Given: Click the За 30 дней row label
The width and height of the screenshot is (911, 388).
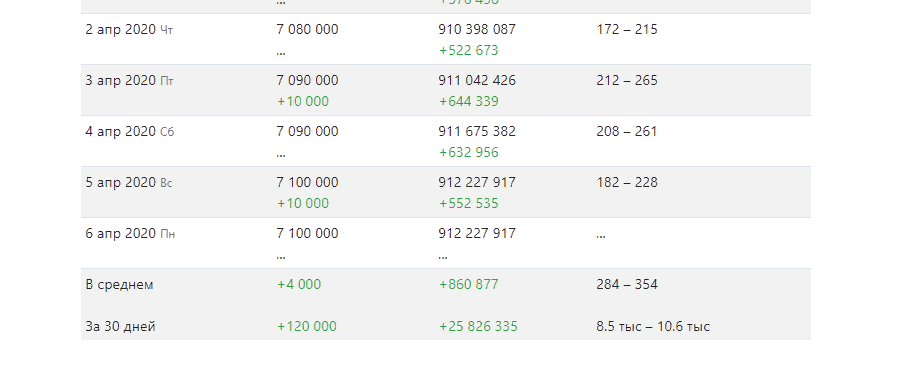Looking at the screenshot, I should [x=120, y=327].
